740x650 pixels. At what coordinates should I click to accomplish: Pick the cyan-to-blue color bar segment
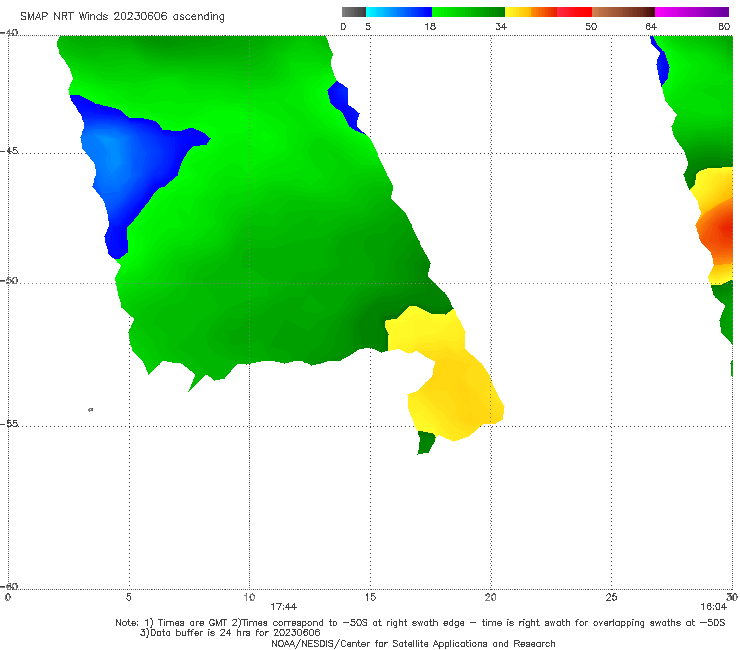pos(399,12)
